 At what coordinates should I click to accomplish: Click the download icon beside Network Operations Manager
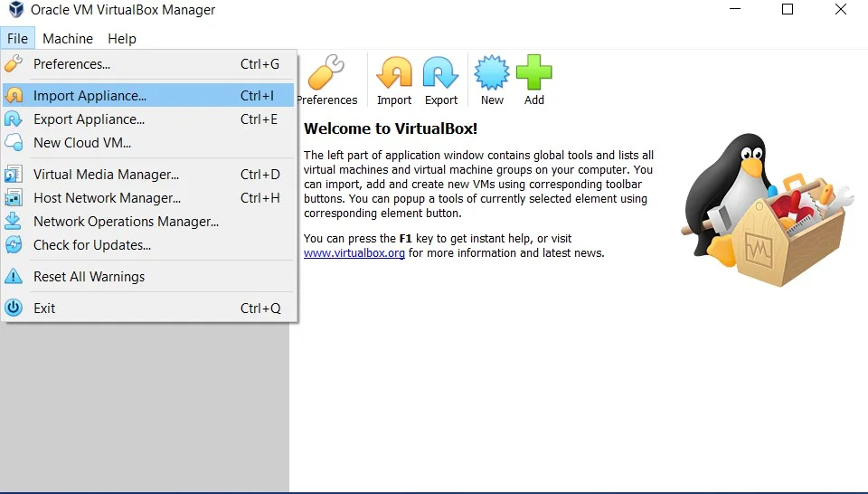14,221
